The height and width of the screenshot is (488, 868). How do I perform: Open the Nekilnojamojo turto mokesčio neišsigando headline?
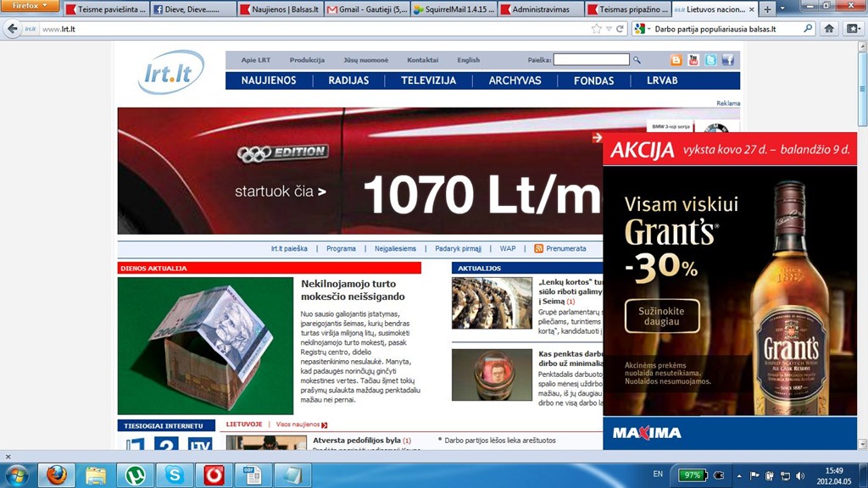click(x=353, y=290)
